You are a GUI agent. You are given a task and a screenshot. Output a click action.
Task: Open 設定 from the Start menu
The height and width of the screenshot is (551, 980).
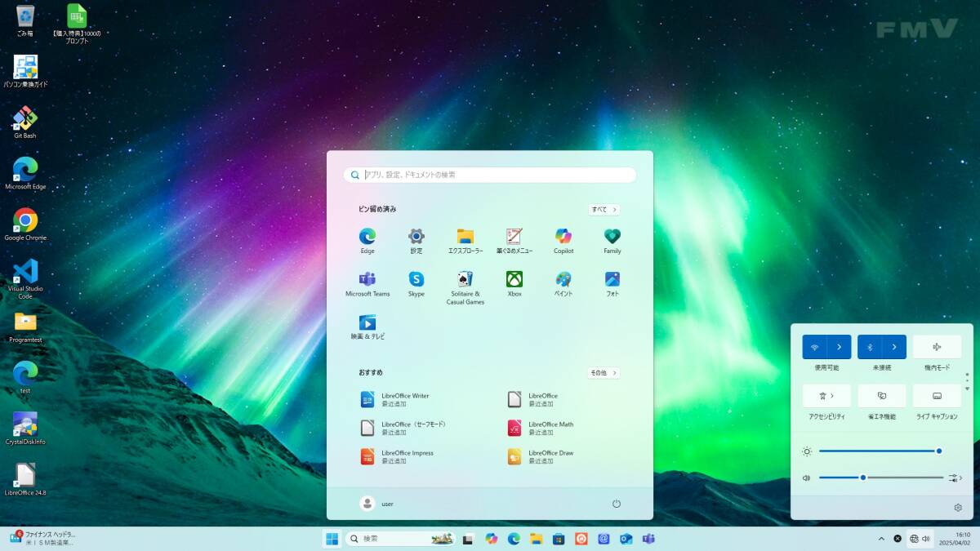pyautogui.click(x=416, y=241)
